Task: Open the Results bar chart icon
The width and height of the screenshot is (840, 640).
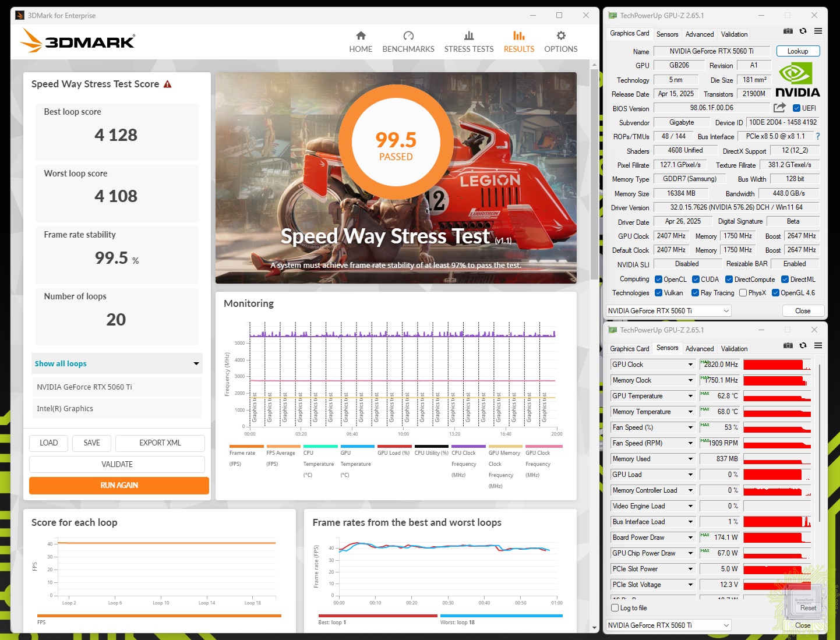Action: tap(519, 36)
